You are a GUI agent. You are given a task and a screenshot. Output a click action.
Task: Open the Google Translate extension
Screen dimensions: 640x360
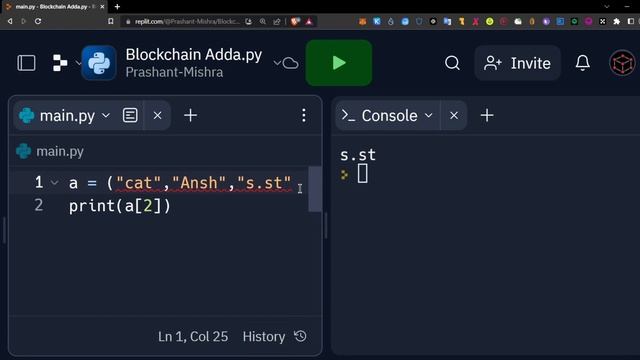pyautogui.click(x=447, y=22)
